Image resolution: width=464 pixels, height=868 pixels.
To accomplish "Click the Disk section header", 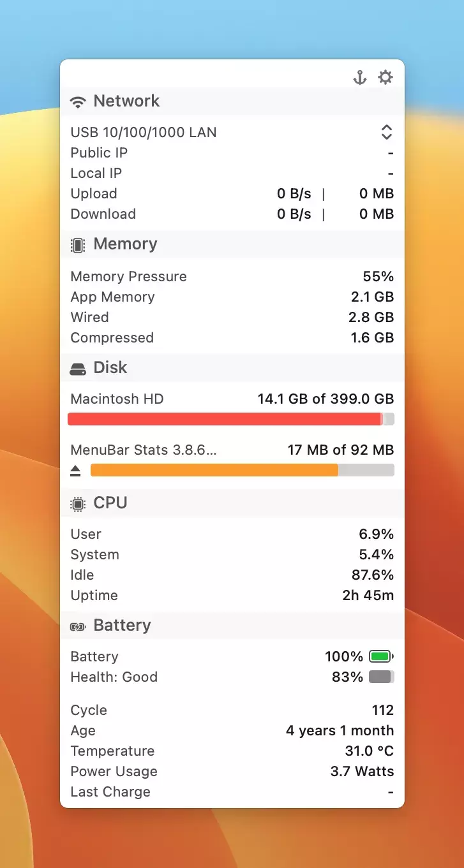I will 110,368.
